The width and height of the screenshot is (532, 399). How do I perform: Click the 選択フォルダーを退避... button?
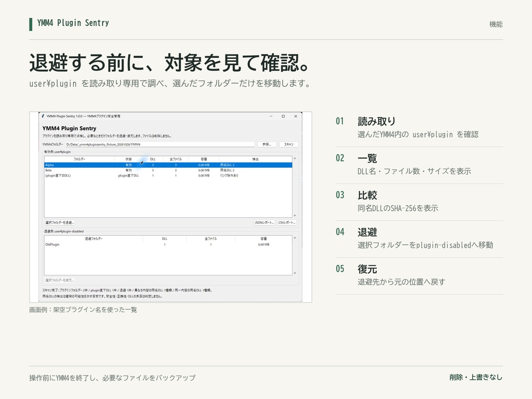[x=59, y=222]
